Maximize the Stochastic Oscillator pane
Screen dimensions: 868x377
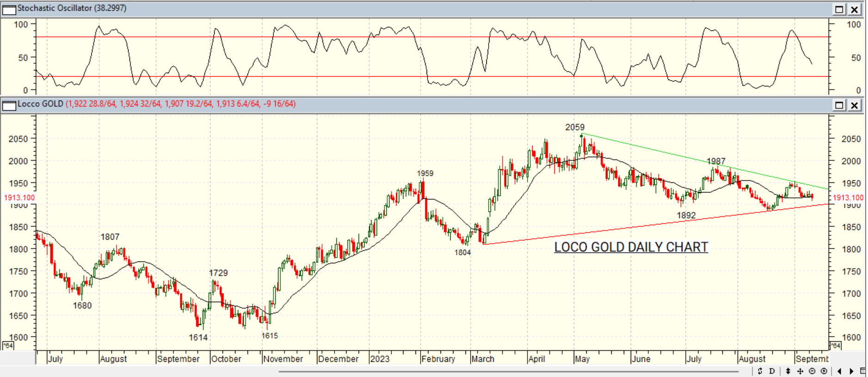(839, 9)
